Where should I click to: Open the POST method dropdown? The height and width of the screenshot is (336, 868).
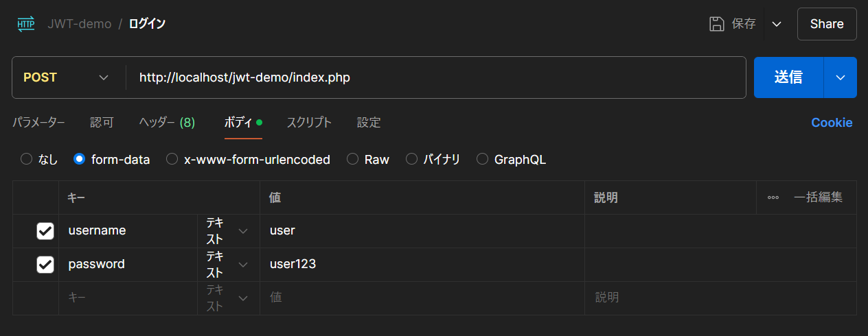tap(67, 77)
